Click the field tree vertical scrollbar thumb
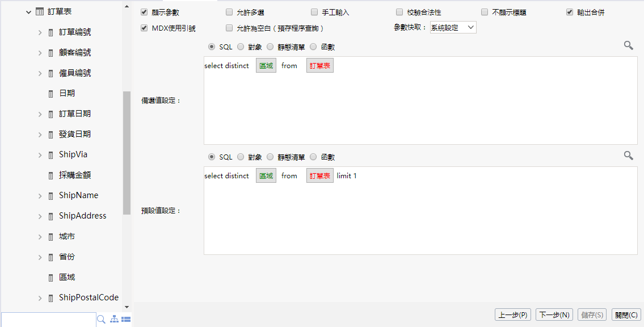This screenshot has width=644, height=327. [x=127, y=153]
